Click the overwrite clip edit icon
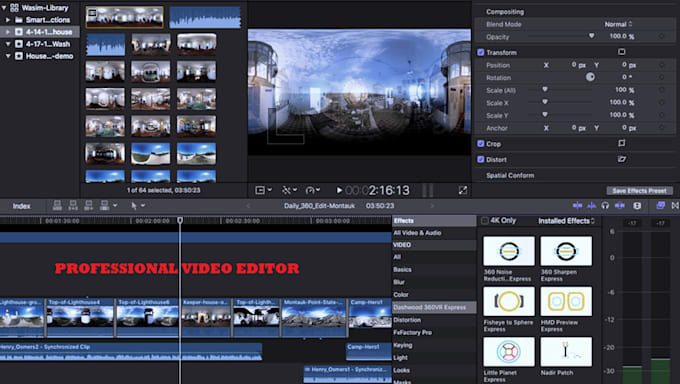The image size is (680, 384). tap(105, 206)
